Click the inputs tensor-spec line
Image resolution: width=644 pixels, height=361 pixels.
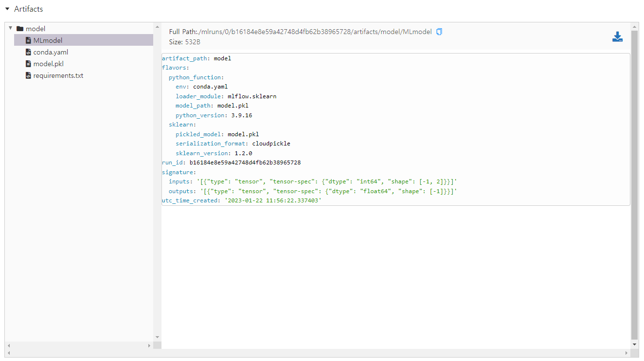pos(313,181)
